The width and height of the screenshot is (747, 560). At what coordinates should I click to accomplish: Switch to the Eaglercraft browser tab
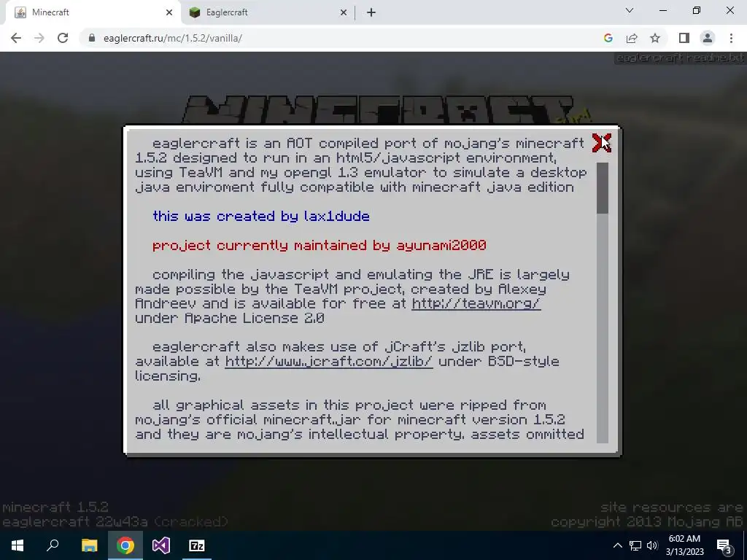(x=267, y=12)
